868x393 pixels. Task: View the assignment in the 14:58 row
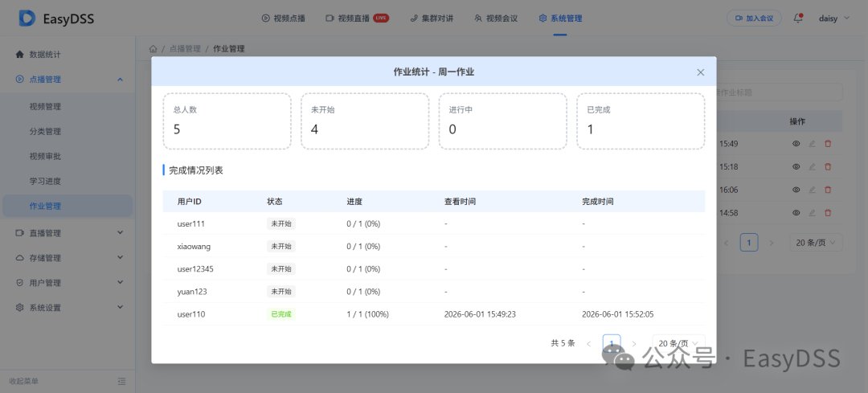pos(796,212)
